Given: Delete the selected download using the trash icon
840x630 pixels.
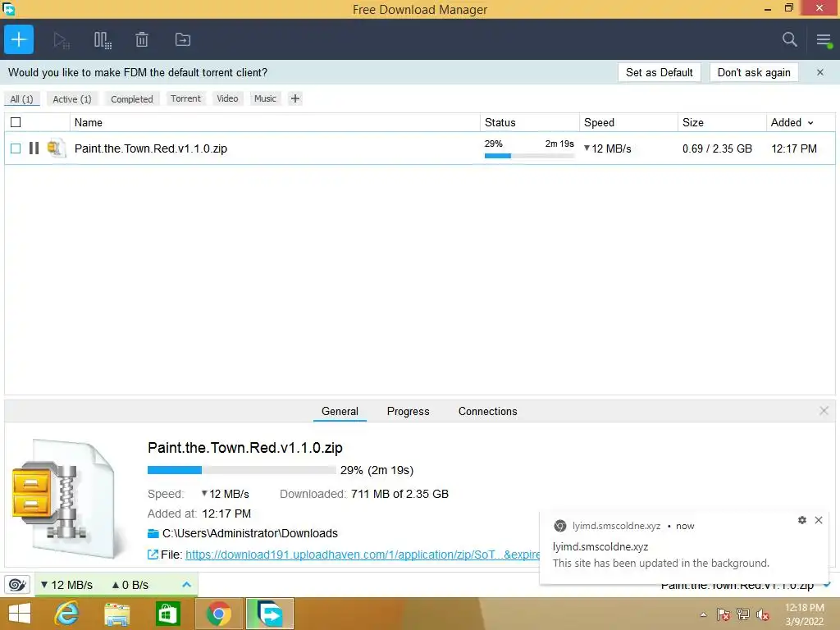Looking at the screenshot, I should [141, 39].
